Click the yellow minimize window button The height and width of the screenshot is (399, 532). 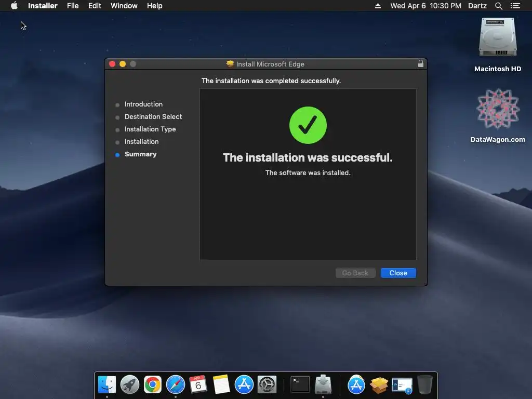[123, 64]
